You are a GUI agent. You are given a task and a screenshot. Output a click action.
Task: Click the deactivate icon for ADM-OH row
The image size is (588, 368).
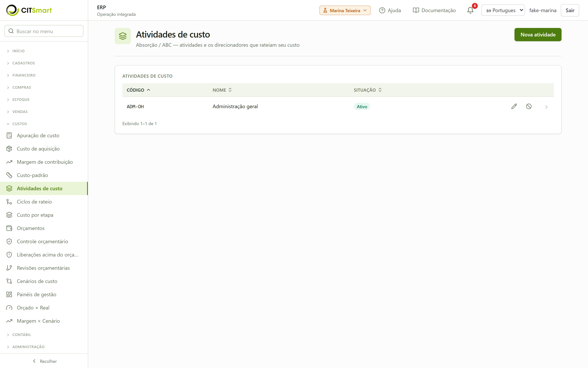click(529, 106)
